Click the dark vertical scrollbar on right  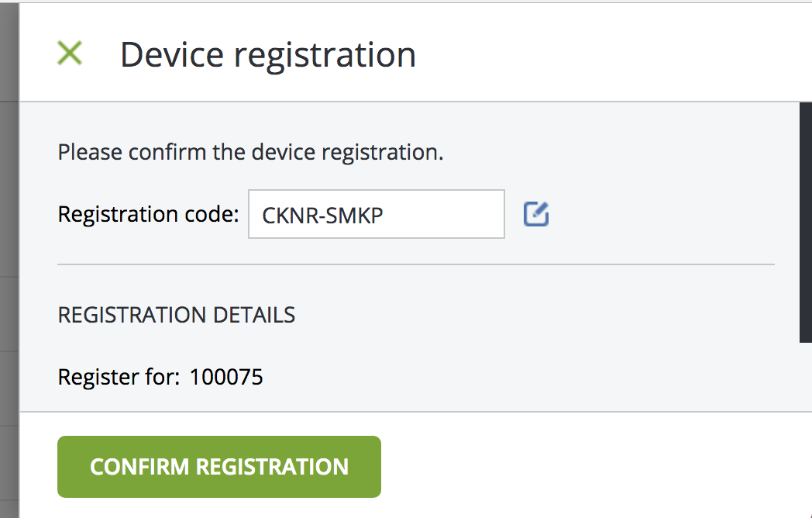pyautogui.click(x=806, y=223)
